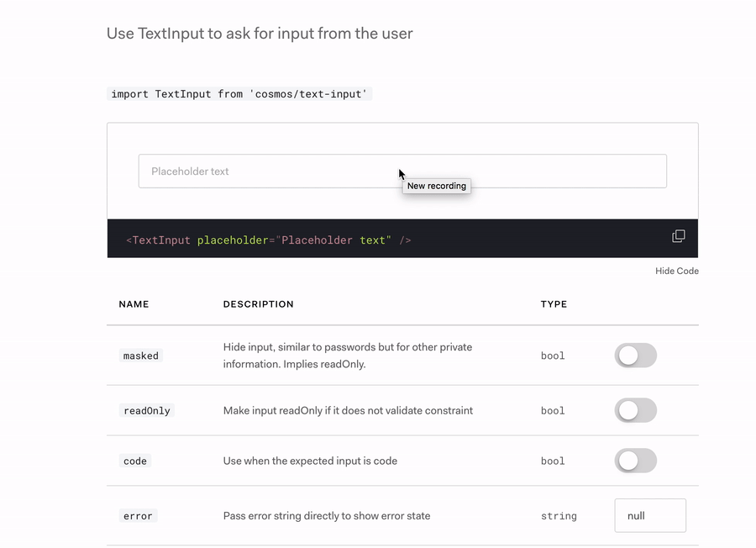Click the TYPE column header
This screenshot has width=756, height=548.
554,303
